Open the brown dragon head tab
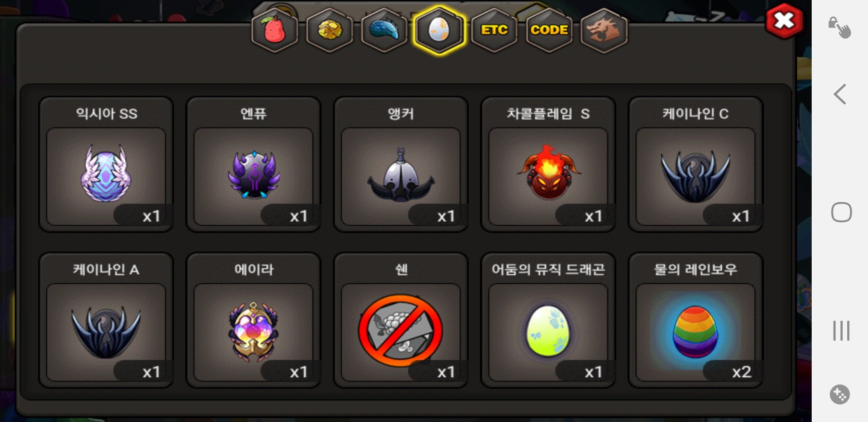 [604, 30]
